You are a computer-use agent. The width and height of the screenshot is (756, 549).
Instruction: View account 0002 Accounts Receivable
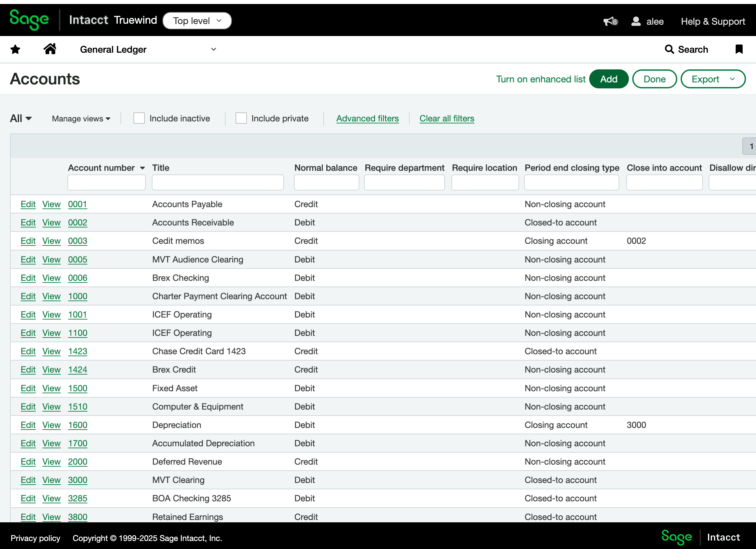click(51, 222)
